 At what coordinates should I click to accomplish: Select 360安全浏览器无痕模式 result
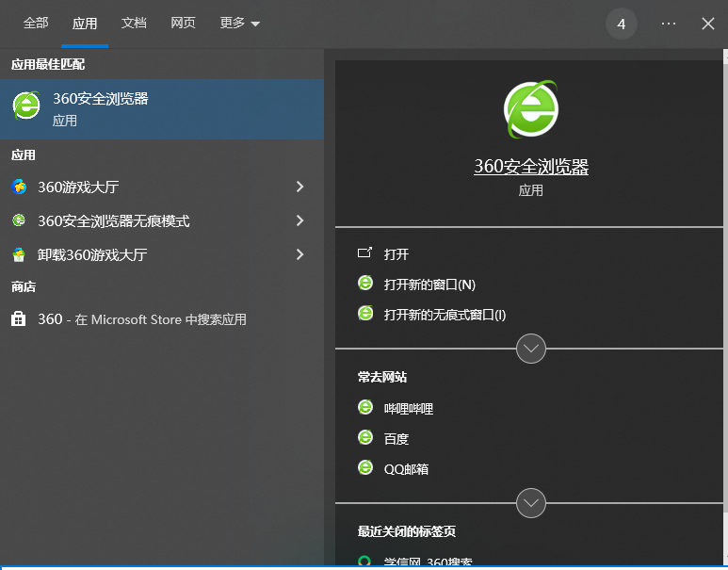tap(162, 220)
